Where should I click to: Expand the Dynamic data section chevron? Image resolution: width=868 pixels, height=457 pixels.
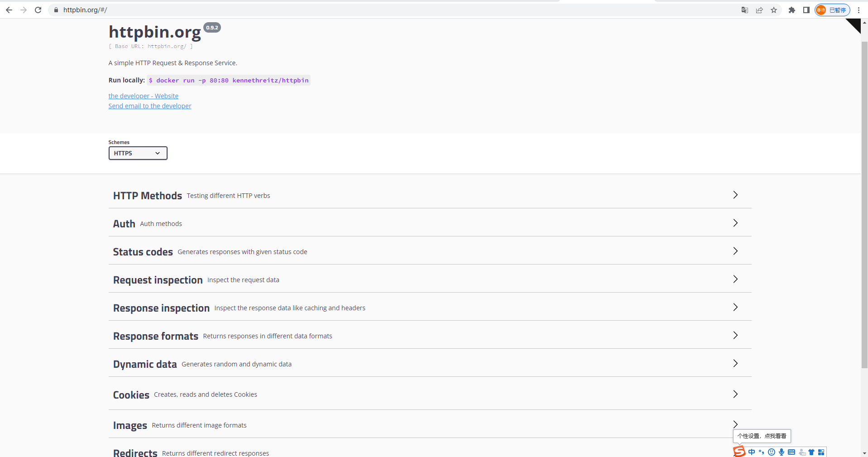point(735,363)
